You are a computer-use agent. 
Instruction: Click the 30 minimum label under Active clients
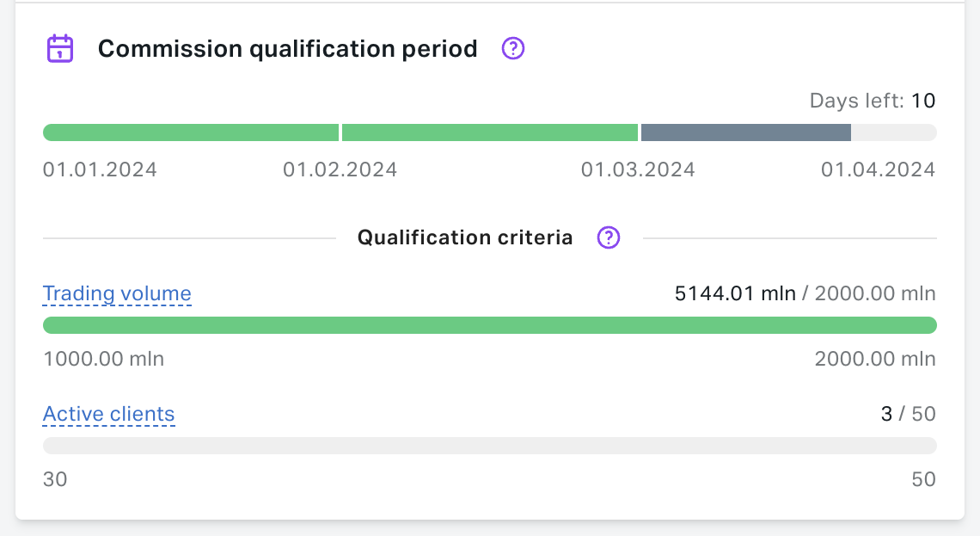click(x=55, y=479)
